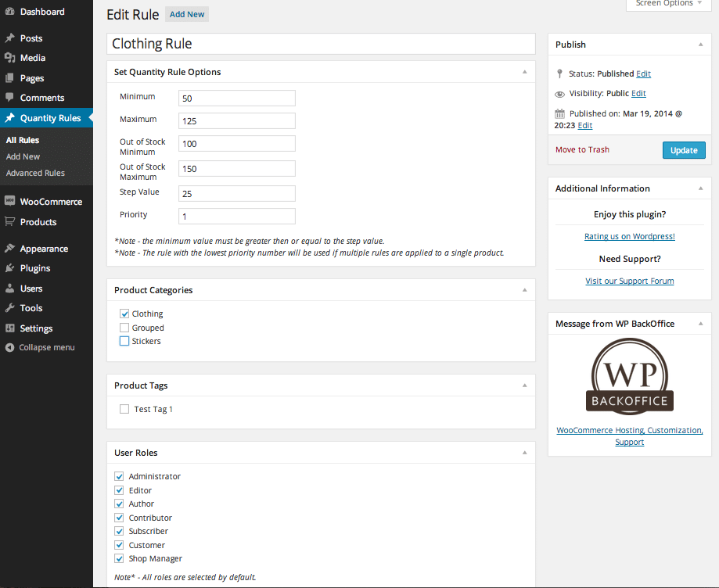Click the Comments bubble icon

[9, 98]
